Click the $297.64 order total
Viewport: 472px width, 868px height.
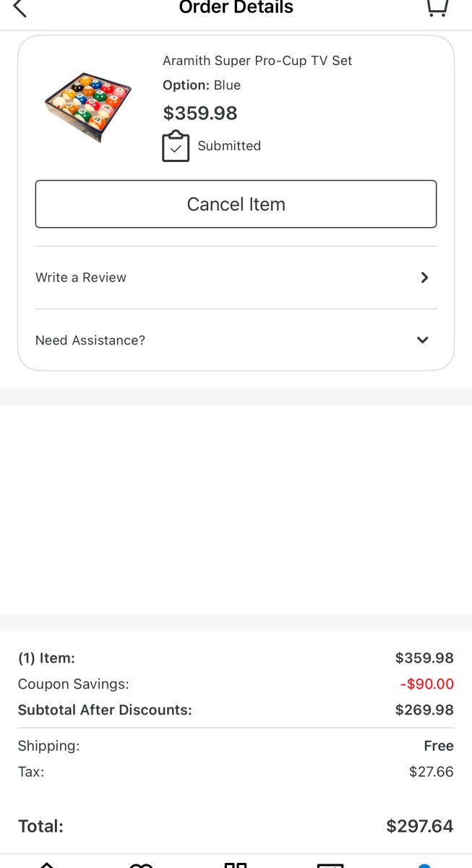pos(419,826)
